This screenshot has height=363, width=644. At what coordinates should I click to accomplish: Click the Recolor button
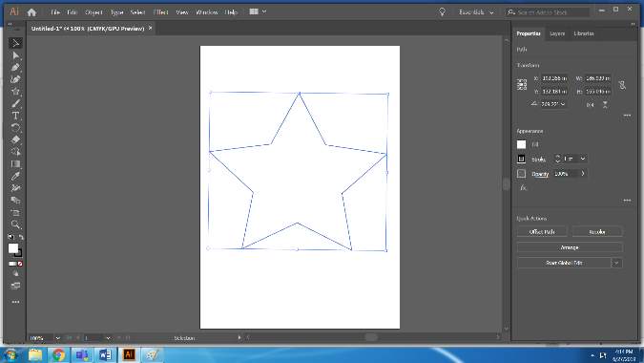click(x=597, y=232)
